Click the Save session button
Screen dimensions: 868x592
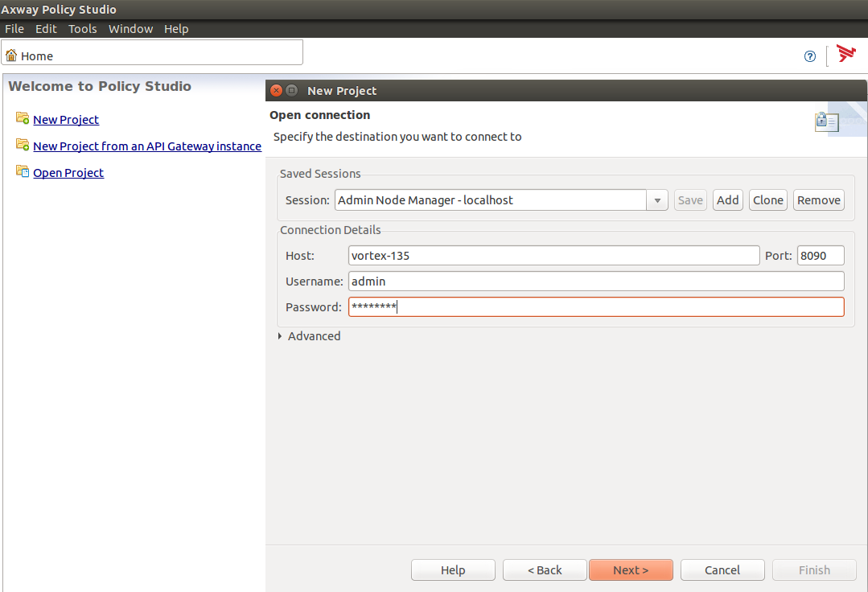690,200
